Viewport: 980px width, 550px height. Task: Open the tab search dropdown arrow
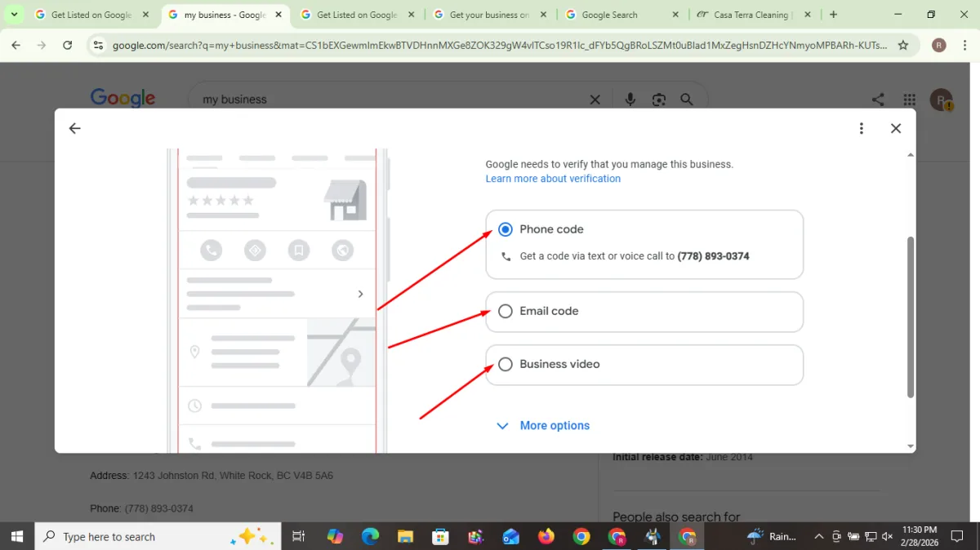(14, 15)
